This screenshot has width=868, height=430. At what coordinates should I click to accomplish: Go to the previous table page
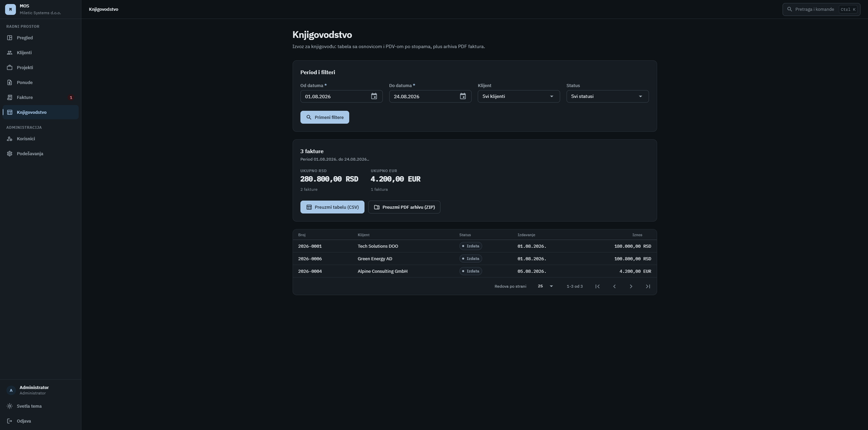coord(614,286)
